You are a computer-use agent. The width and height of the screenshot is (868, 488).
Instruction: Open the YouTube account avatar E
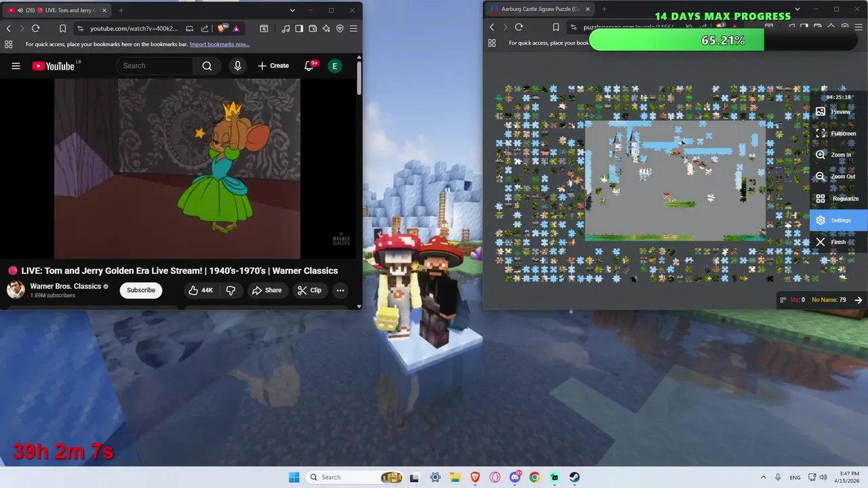(334, 66)
